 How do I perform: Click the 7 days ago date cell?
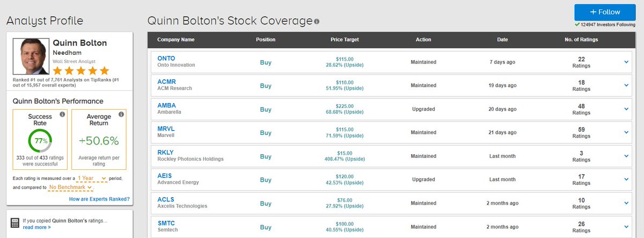(502, 62)
